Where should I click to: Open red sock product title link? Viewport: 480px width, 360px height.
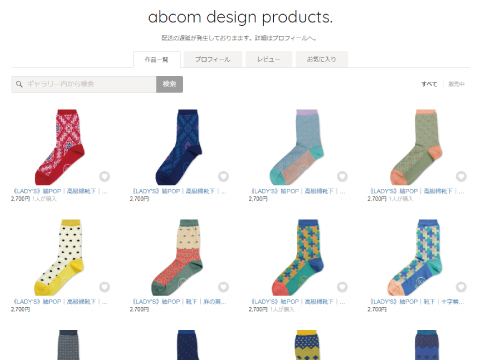60,191
